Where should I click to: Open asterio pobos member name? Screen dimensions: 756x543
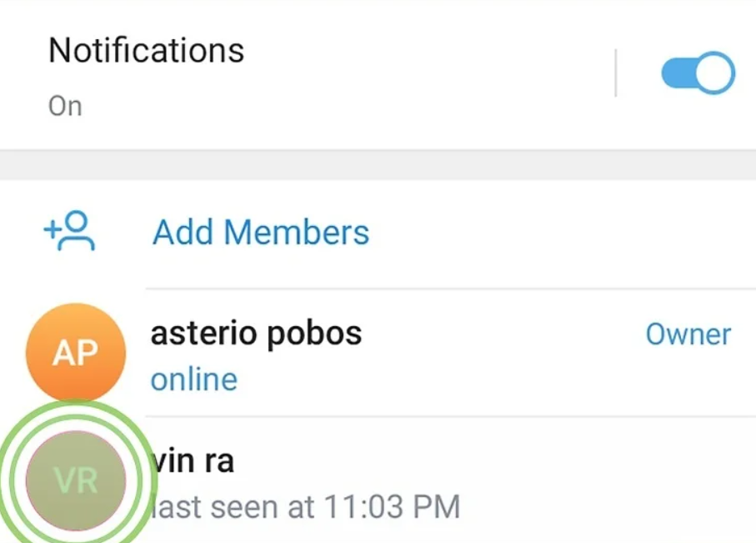pyautogui.click(x=256, y=334)
